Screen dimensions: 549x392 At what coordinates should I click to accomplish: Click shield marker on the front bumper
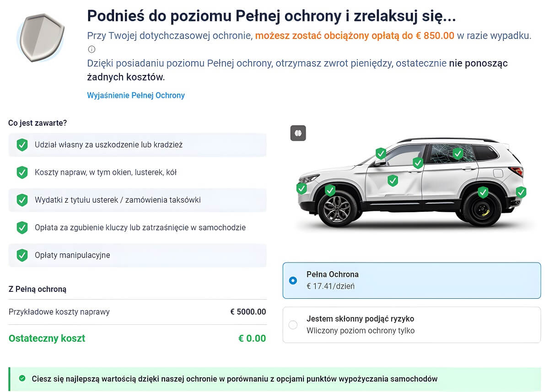[301, 188]
